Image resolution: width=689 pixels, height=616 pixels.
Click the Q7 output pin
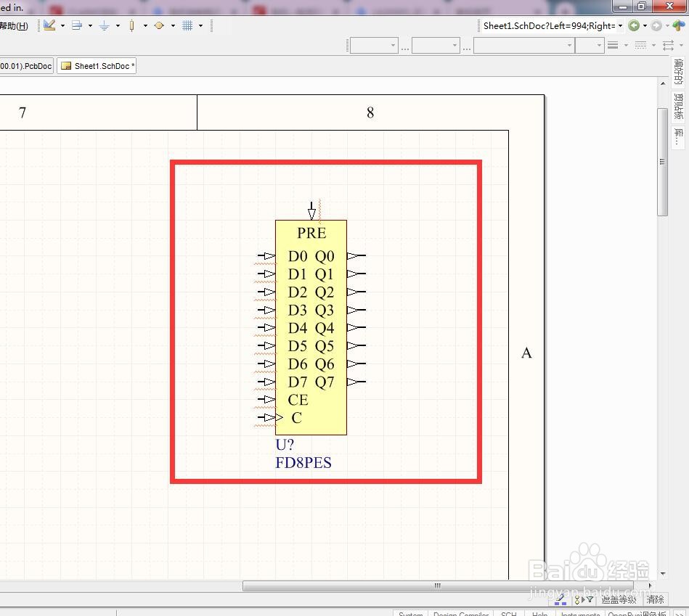[356, 382]
